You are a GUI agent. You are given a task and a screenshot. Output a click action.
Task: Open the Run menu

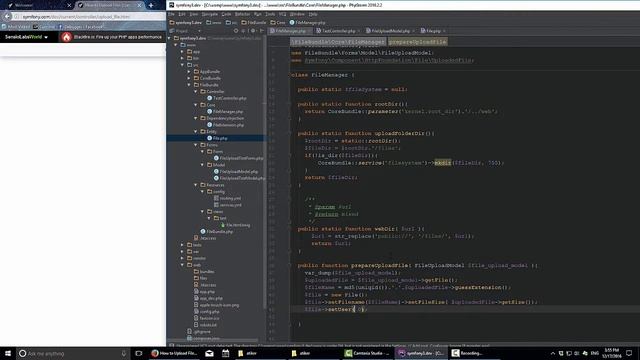258,14
